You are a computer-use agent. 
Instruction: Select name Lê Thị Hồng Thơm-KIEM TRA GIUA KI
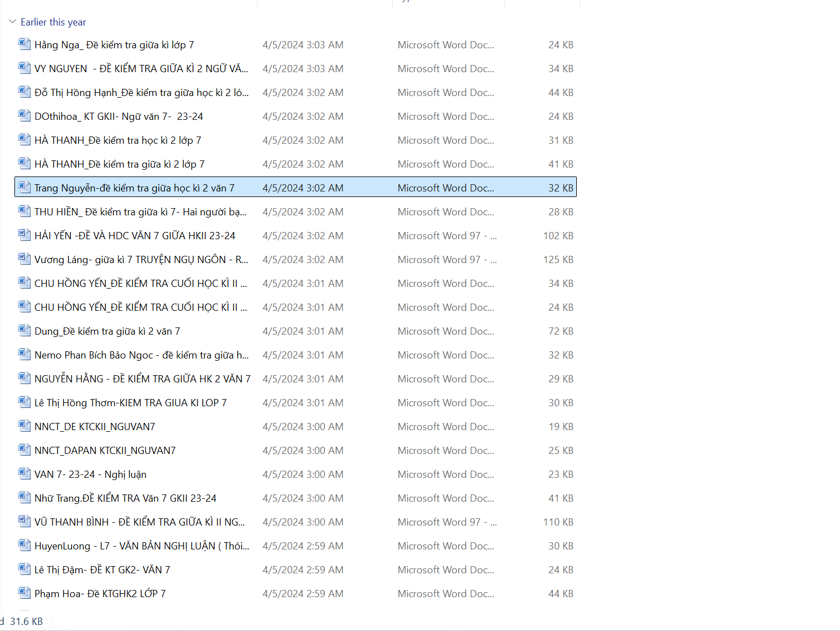[130, 403]
